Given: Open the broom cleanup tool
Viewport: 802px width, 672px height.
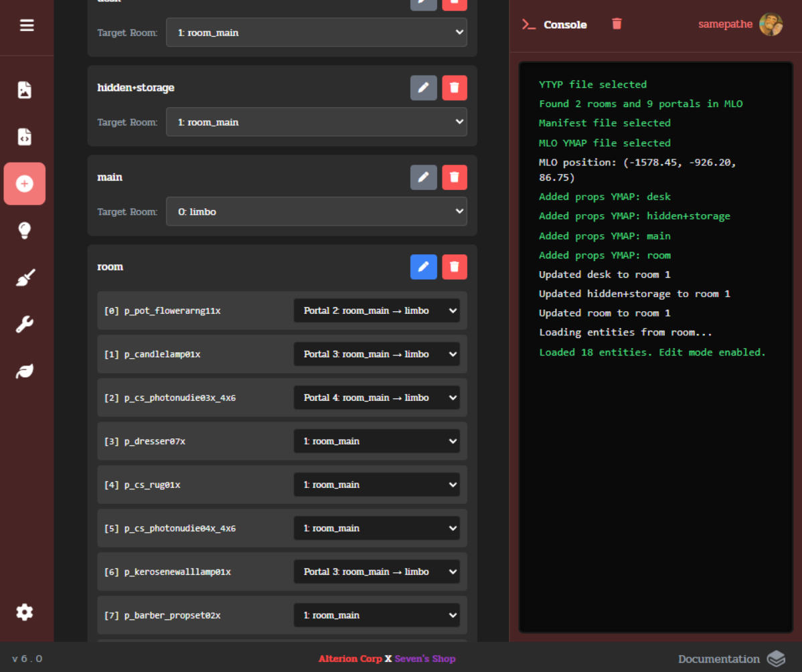Looking at the screenshot, I should click(x=25, y=278).
